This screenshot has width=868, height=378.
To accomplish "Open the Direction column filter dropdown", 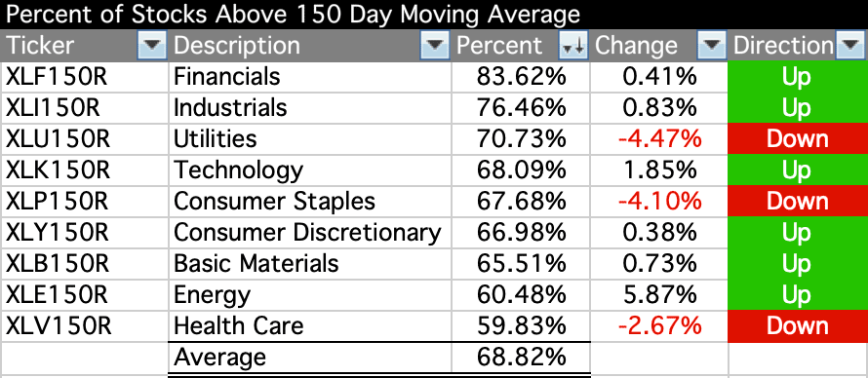I will (849, 46).
